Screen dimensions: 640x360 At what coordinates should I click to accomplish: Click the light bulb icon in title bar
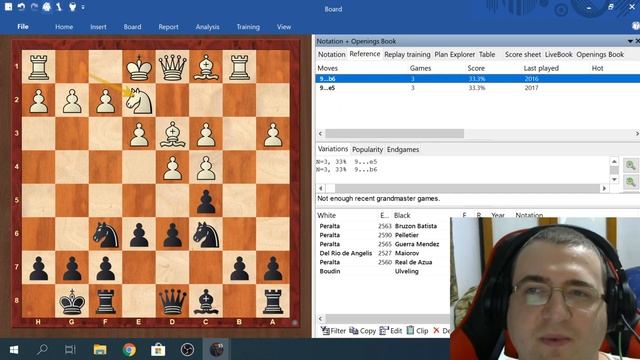[x=72, y=7]
